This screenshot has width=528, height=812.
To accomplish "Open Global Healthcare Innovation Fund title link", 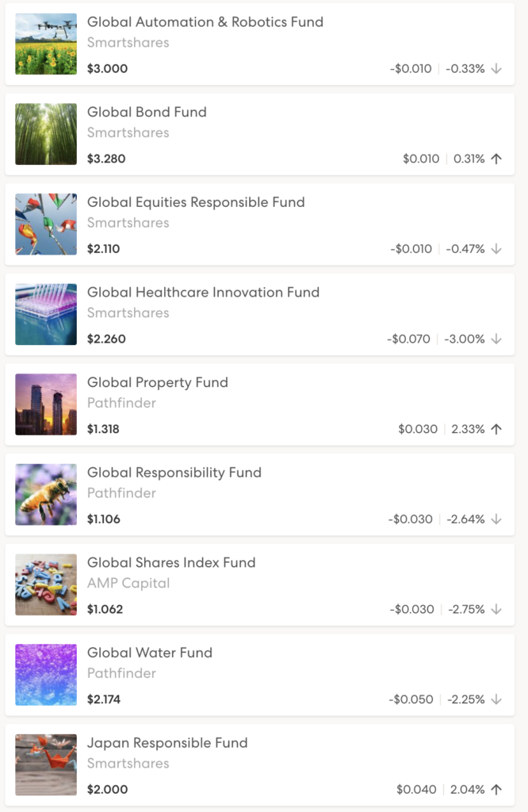I will click(x=203, y=292).
